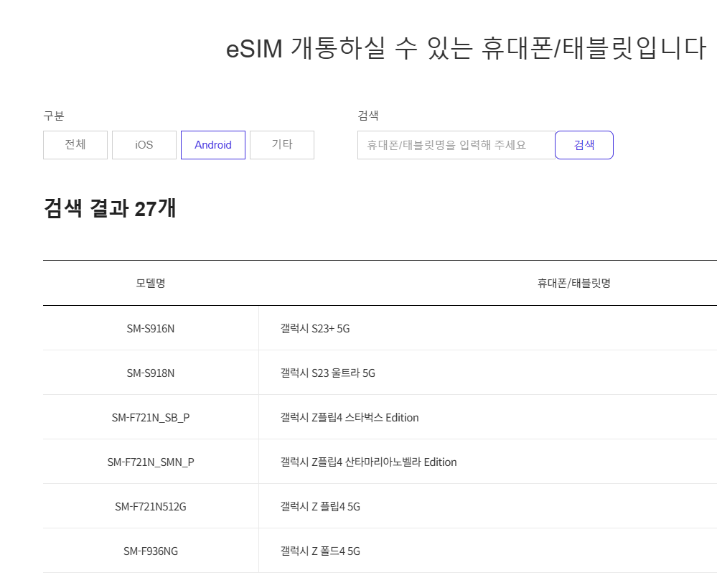Select the 전체 filter tab
The width and height of the screenshot is (717, 588).
click(75, 145)
